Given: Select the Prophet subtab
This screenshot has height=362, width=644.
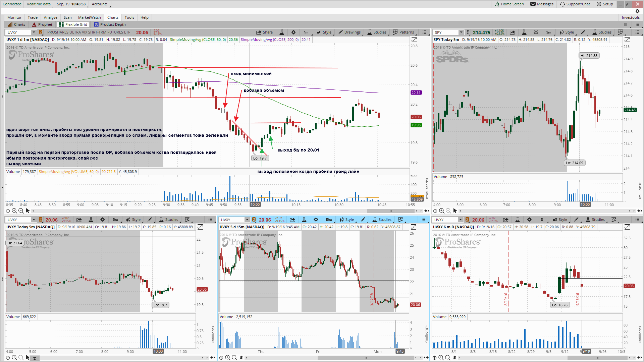Looking at the screenshot, I should pos(42,24).
